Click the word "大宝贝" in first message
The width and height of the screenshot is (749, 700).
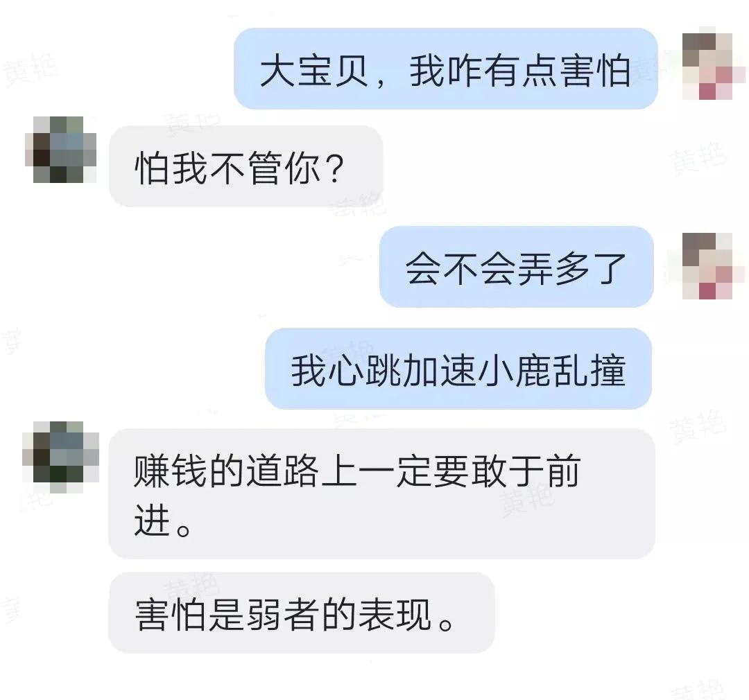[x=316, y=71]
